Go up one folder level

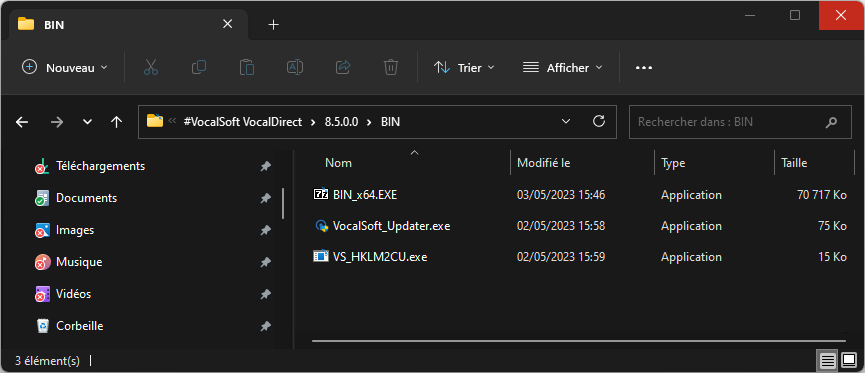click(116, 122)
